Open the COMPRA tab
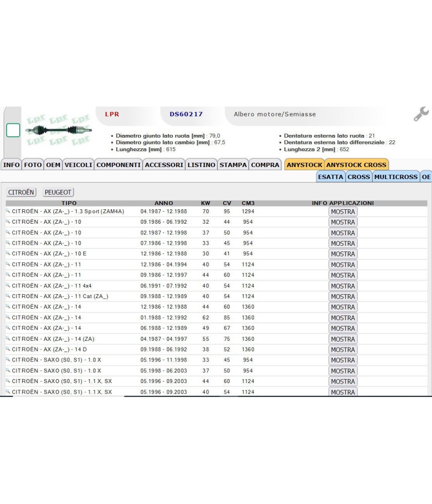Viewport: 432px width, 504px height. tap(265, 165)
